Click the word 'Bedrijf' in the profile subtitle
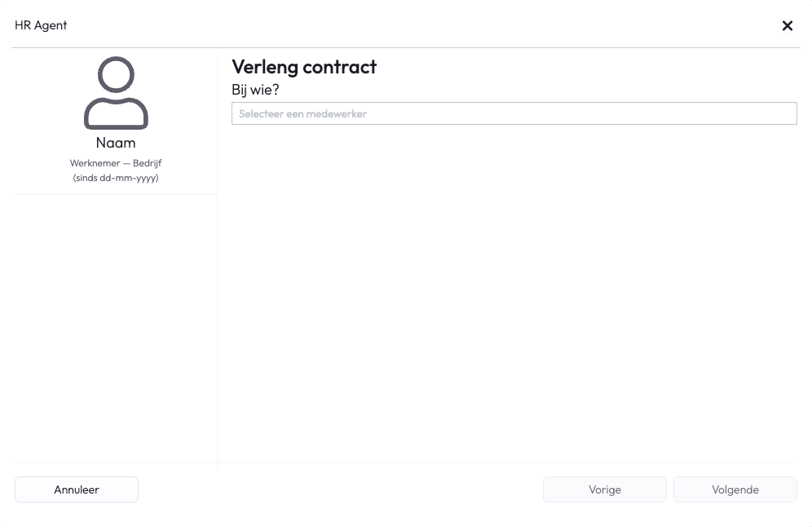Screen dimensions: 812x527 148,162
